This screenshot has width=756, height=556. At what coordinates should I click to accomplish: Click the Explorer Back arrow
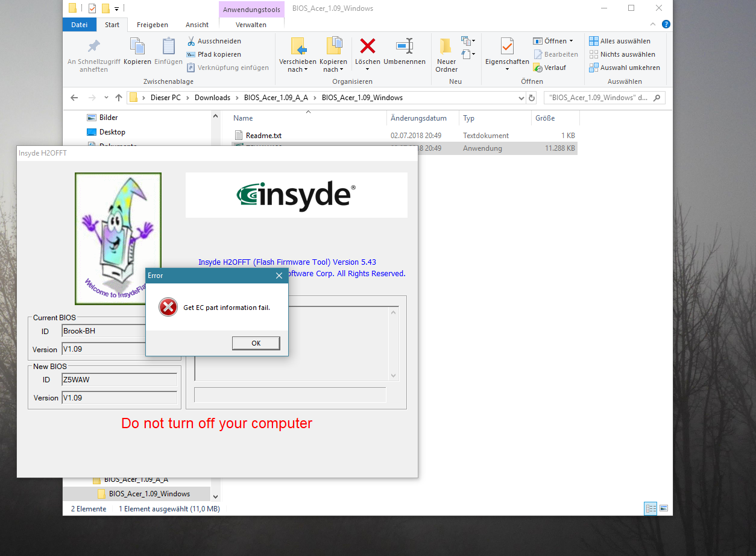74,98
